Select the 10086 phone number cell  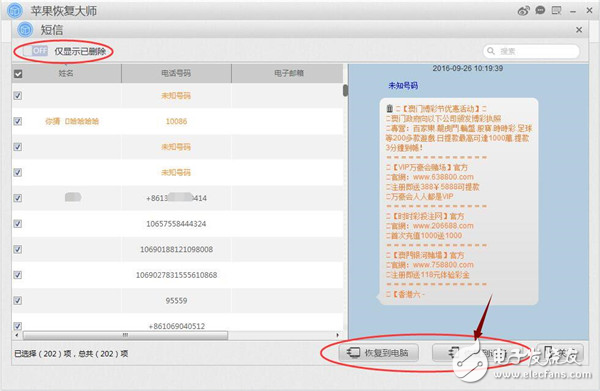[x=176, y=121]
